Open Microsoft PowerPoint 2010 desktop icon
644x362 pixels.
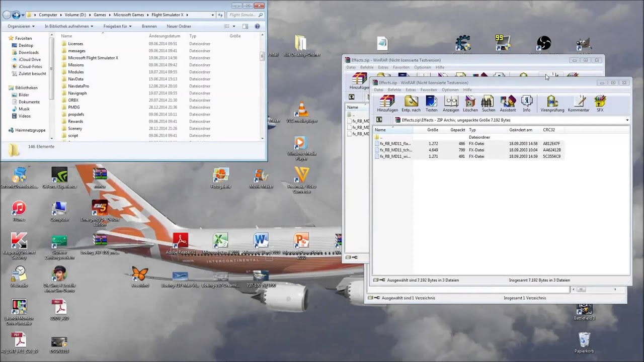pos(301,246)
